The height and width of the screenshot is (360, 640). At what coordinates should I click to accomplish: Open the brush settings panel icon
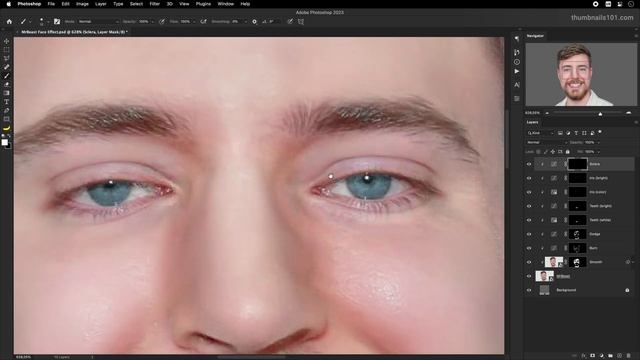coord(57,22)
